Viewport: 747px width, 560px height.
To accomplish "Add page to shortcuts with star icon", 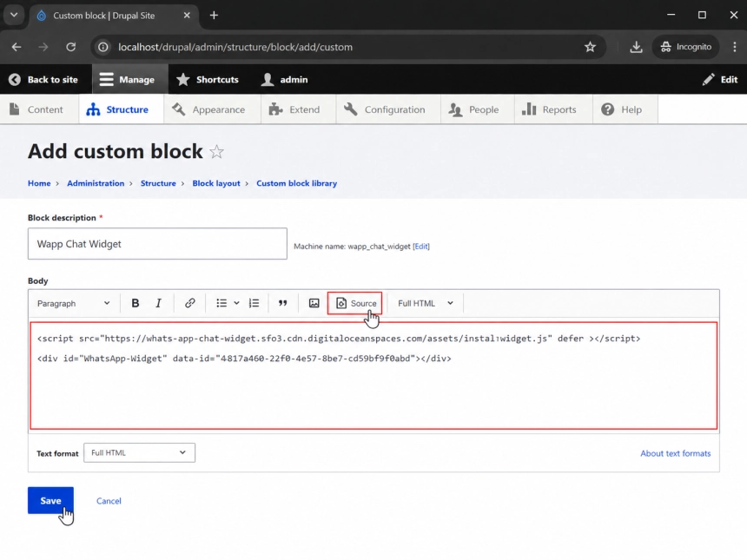I will point(217,152).
